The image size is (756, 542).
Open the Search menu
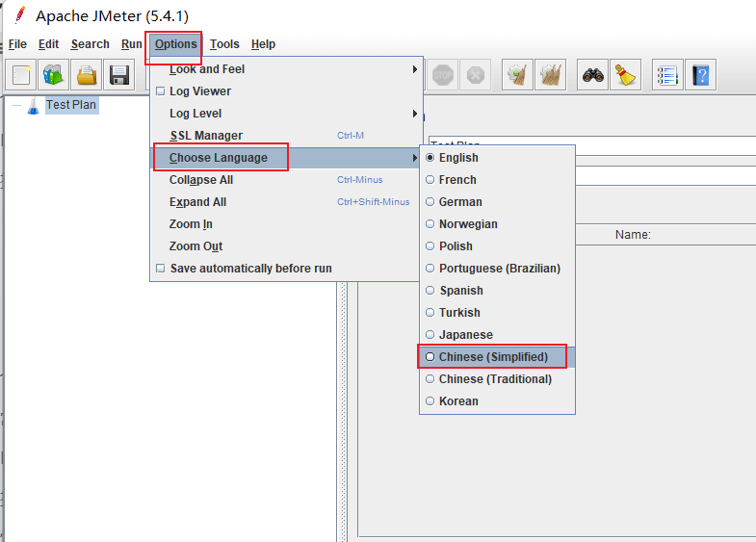point(91,44)
